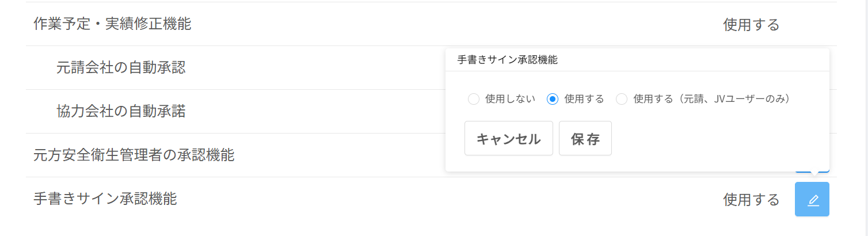The image size is (868, 236).
Task: Click the popup title 手書きサイン承認機能
Action: tap(507, 59)
